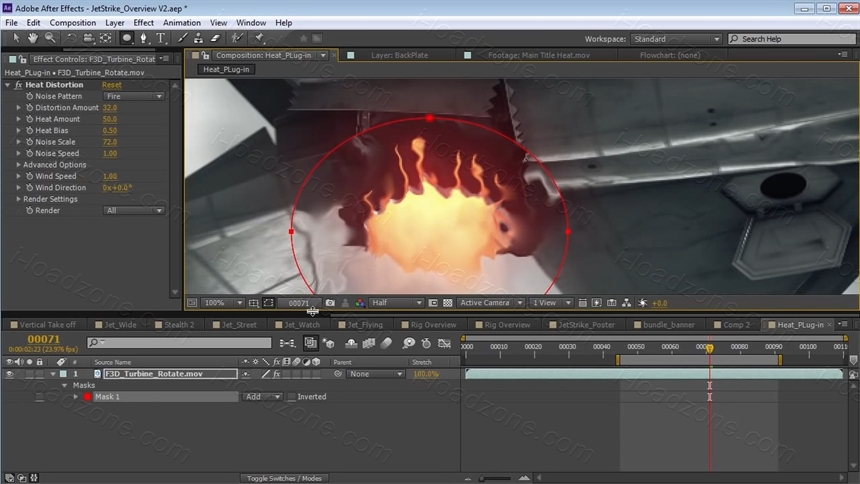The height and width of the screenshot is (484, 860).
Task: Click the Distortion Amount value 32.0
Action: click(x=110, y=108)
